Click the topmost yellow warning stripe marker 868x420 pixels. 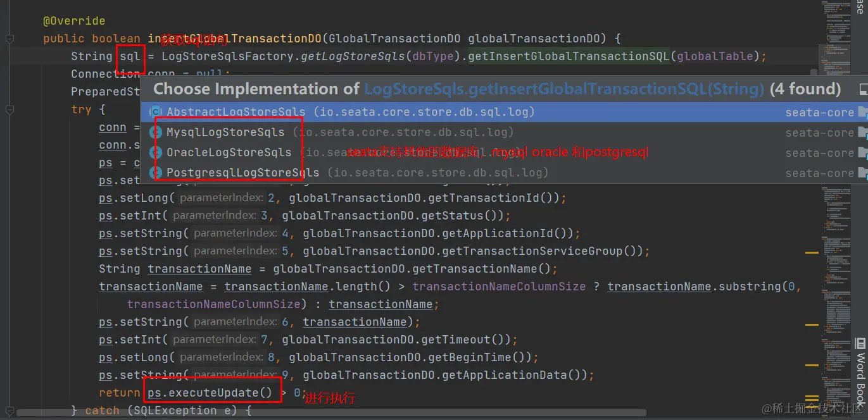tap(812, 253)
